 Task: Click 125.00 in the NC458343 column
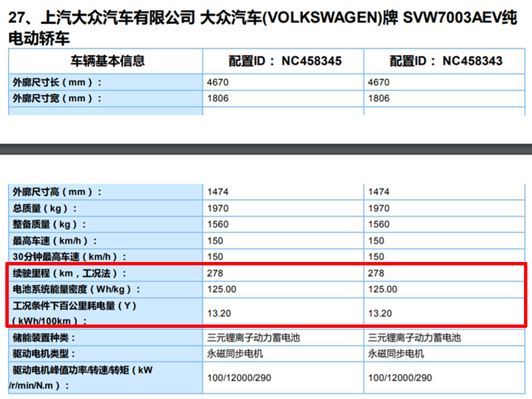tap(383, 289)
